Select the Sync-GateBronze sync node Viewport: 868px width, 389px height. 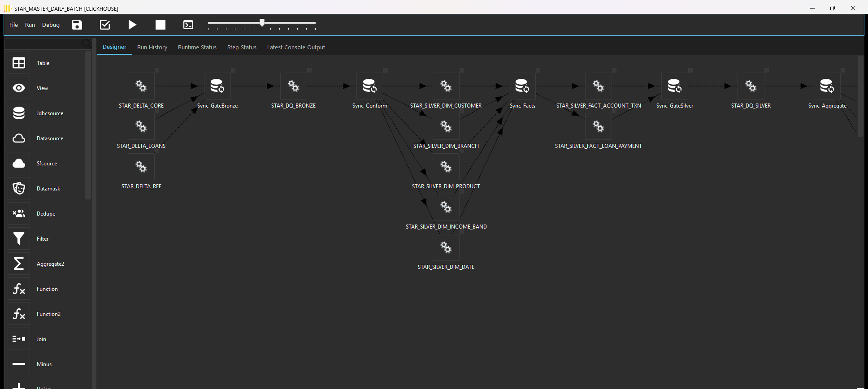[x=217, y=86]
